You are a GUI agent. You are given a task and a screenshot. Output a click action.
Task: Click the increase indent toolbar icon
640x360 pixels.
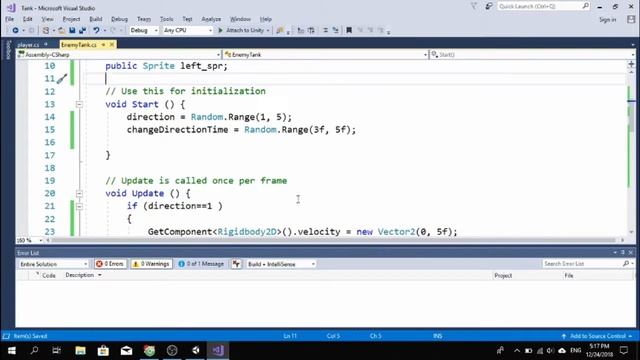coord(311,30)
